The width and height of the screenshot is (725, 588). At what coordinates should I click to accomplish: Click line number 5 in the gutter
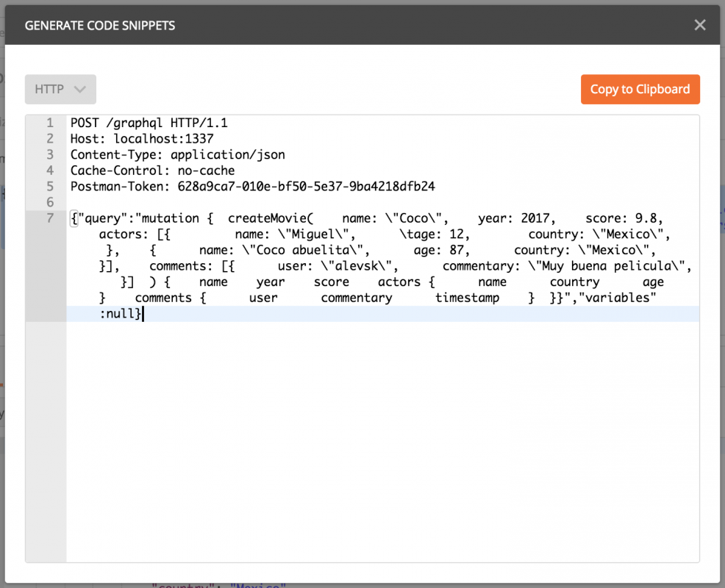click(50, 187)
